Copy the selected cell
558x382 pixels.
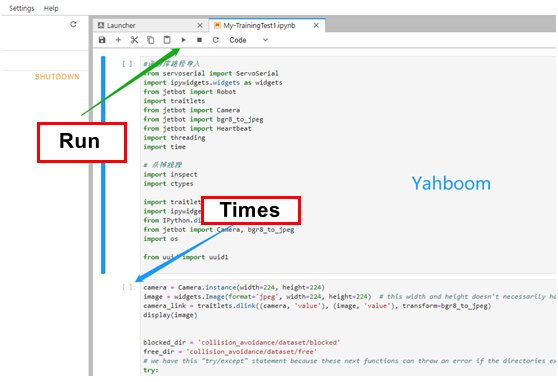(151, 40)
